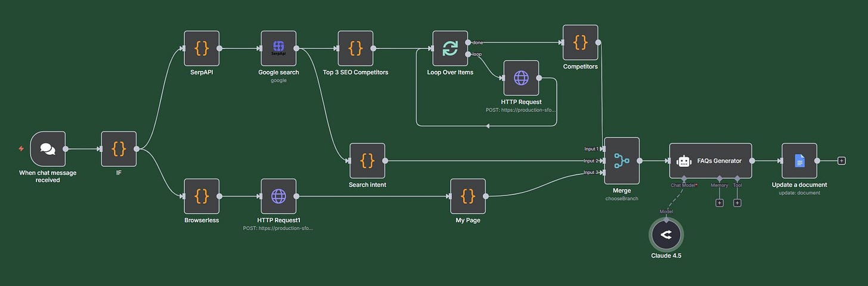Click the 'Claude 4.5' label
Image resolution: width=868 pixels, height=286 pixels.
pos(666,256)
